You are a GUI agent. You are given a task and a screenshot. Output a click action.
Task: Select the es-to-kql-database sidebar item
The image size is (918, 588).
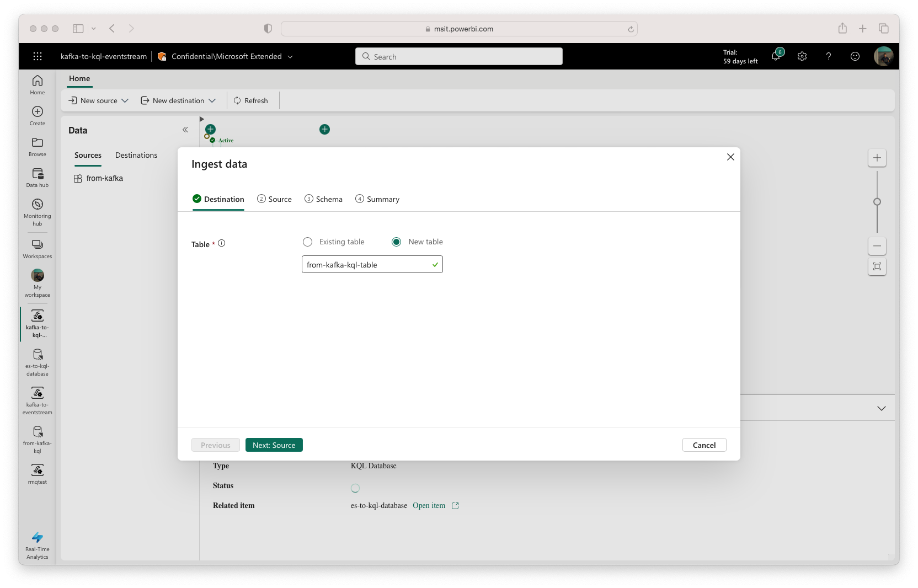click(x=37, y=362)
